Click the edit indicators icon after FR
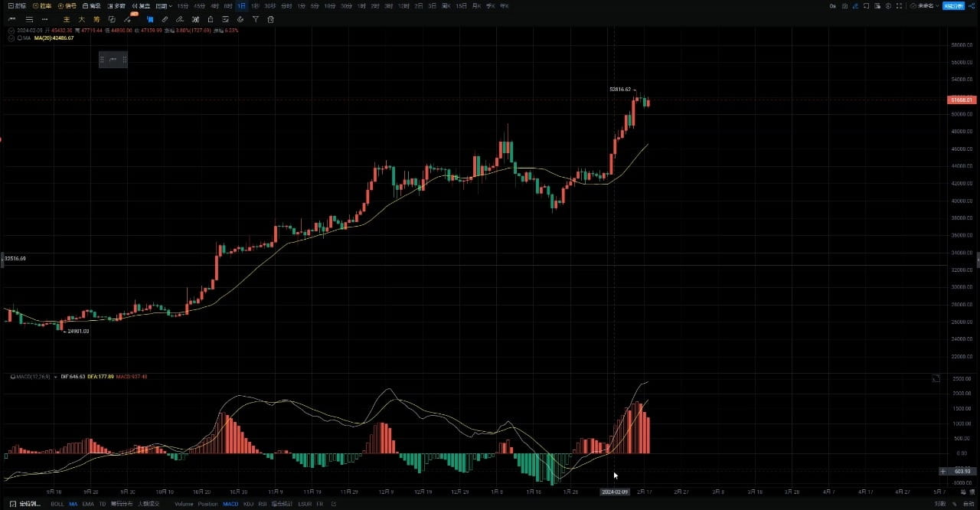The image size is (980, 510). coord(333,504)
